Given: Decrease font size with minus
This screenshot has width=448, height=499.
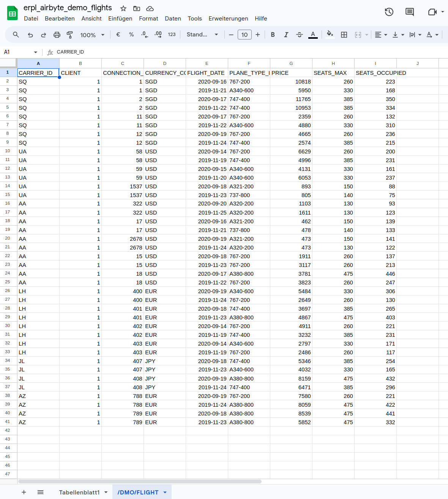Looking at the screenshot, I should [x=231, y=35].
